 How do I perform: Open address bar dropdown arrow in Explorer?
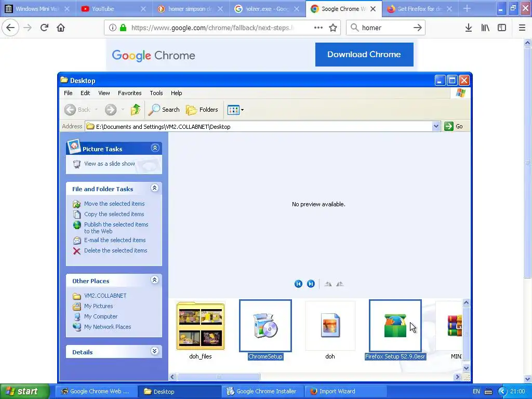(436, 127)
